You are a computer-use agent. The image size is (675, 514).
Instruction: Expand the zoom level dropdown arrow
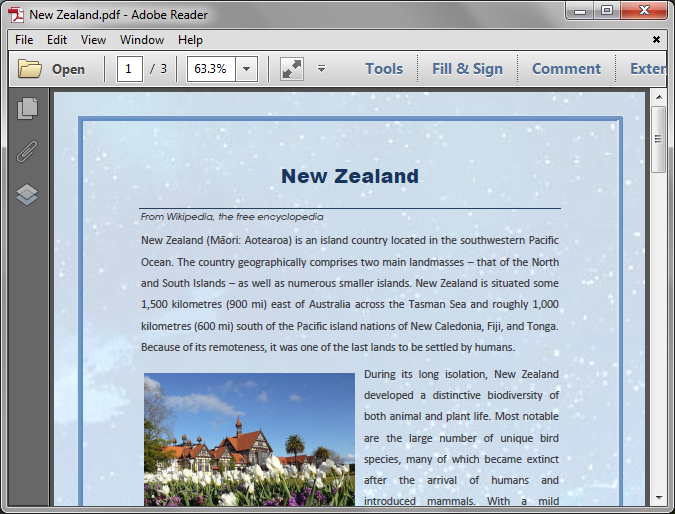point(246,69)
